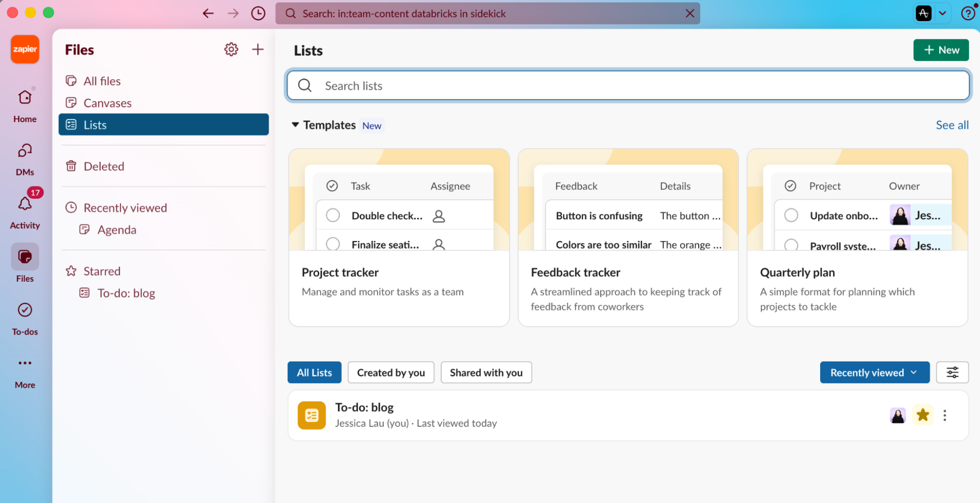This screenshot has width=980, height=503.
Task: Click the A app icon in top bar
Action: (x=924, y=13)
